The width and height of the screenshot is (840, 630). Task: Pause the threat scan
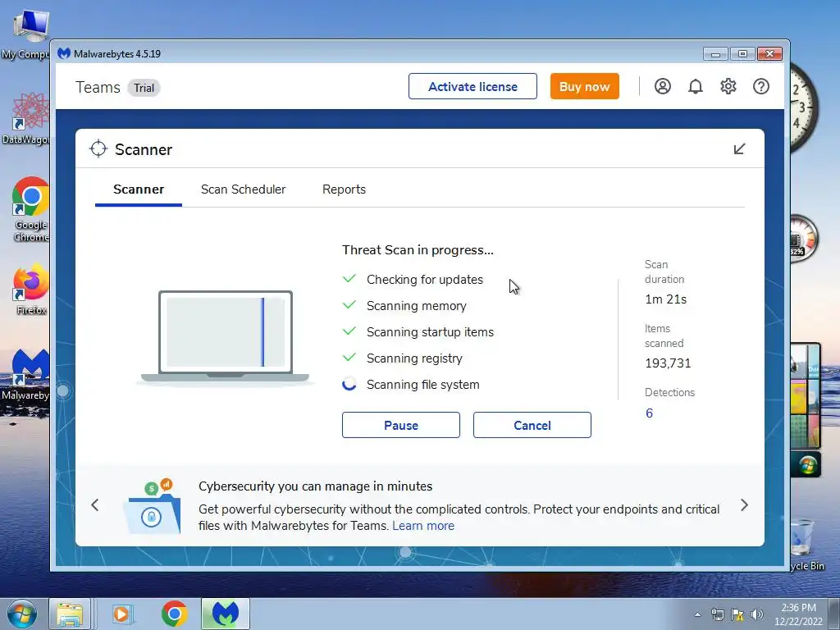[x=400, y=425]
